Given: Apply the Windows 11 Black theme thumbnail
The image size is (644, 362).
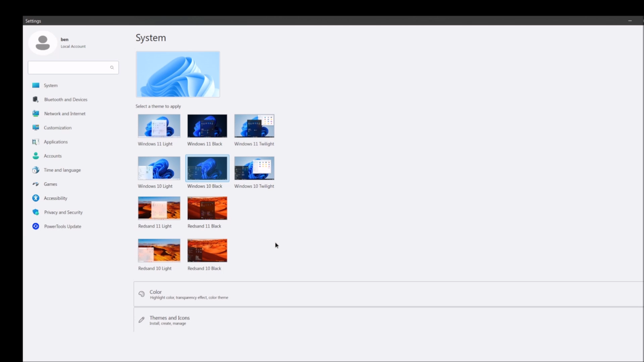Looking at the screenshot, I should [207, 126].
